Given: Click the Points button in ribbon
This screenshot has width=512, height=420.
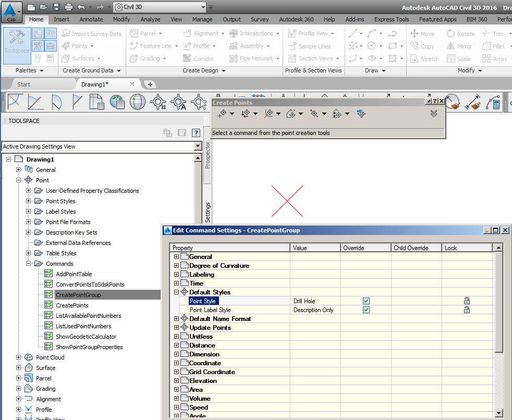Looking at the screenshot, I should (x=78, y=46).
